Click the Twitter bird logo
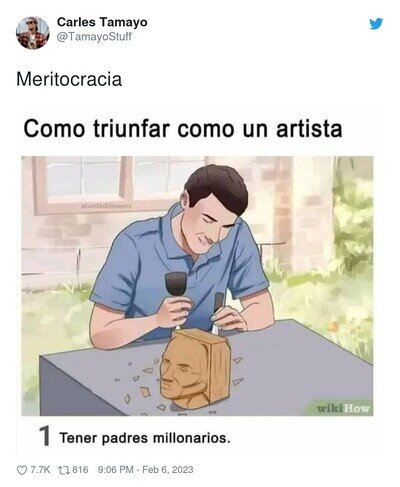The image size is (400, 487). pyautogui.click(x=376, y=24)
